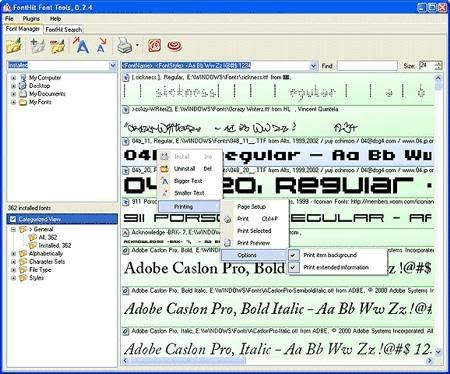This screenshot has width=450, height=374.
Task: Click the printer toolbar icon
Action: click(x=124, y=46)
